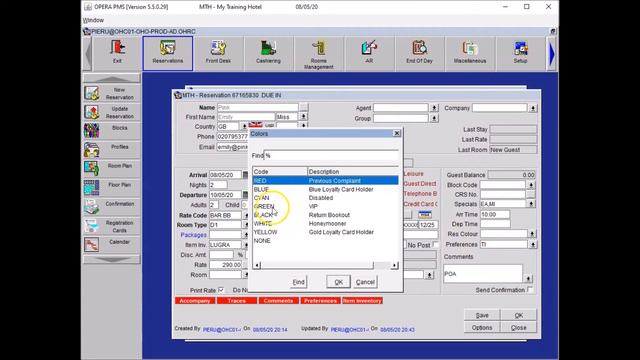Select the CYAN Disabled row

click(325, 198)
